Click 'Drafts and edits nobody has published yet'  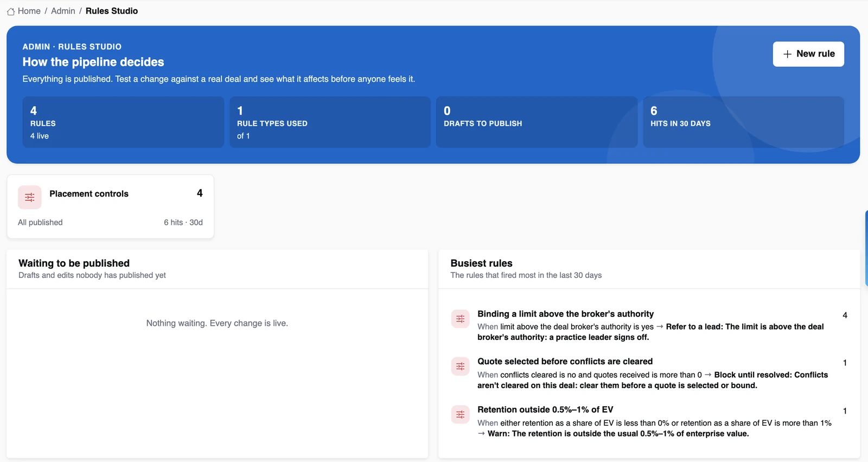click(92, 275)
